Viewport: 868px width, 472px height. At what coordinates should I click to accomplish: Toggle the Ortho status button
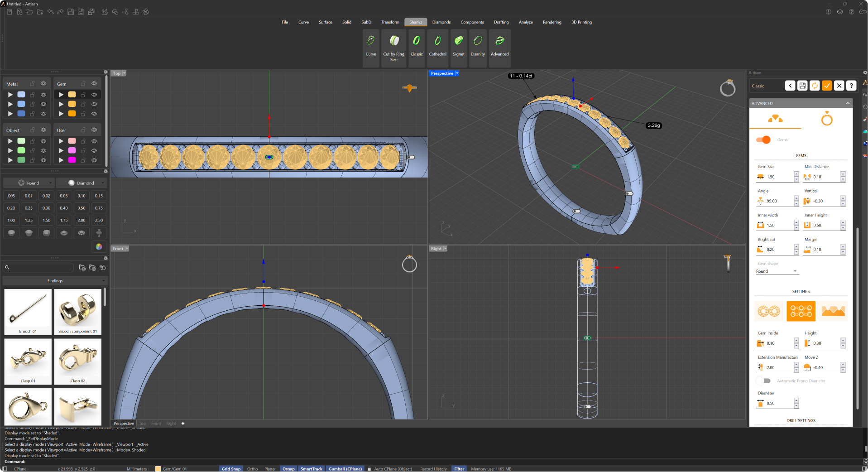(252, 469)
